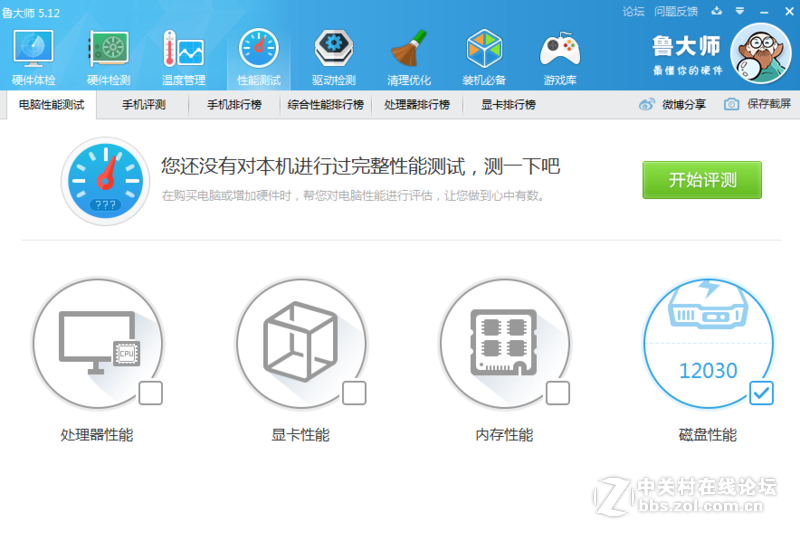Viewport: 800px width, 540px height.
Task: Switch to 综合性能排行榜 tab
Action: click(x=326, y=105)
